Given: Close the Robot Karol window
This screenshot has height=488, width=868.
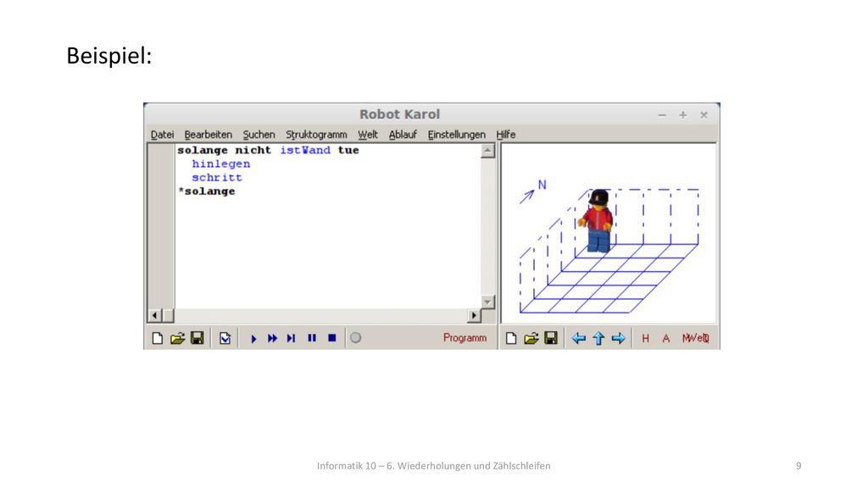Looking at the screenshot, I should click(x=704, y=114).
